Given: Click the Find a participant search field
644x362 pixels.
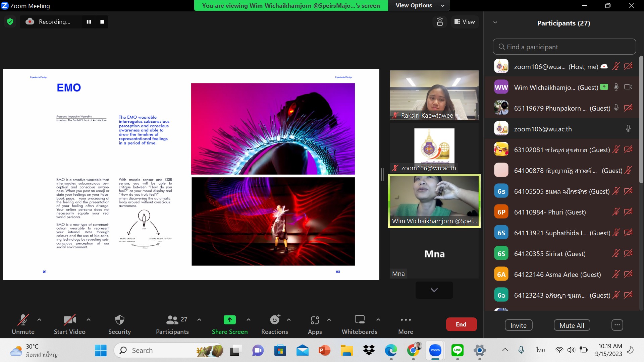Looking at the screenshot, I should click(x=564, y=47).
